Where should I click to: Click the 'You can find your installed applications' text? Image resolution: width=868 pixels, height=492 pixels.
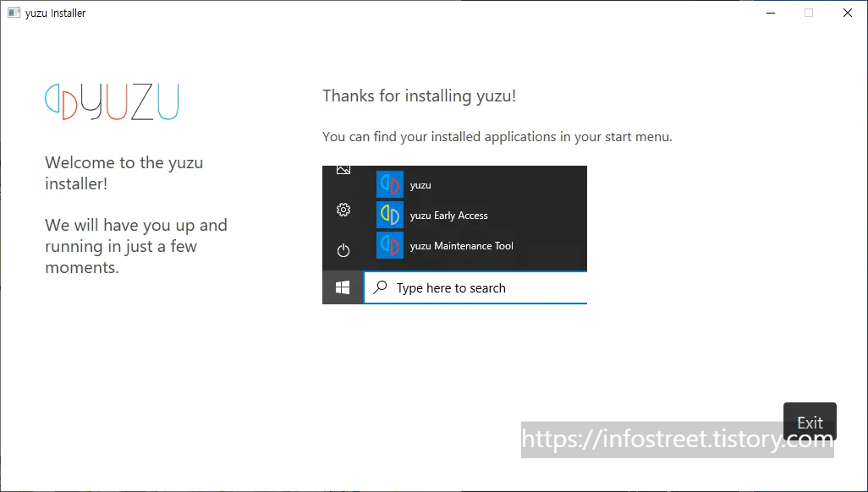pyautogui.click(x=497, y=137)
